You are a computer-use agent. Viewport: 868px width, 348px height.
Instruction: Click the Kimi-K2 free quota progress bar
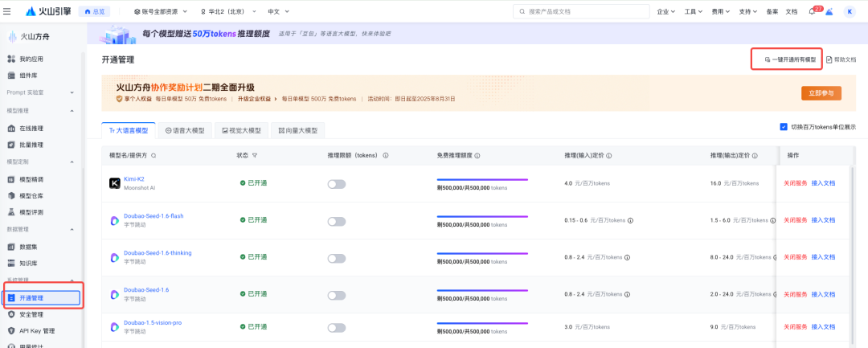482,179
